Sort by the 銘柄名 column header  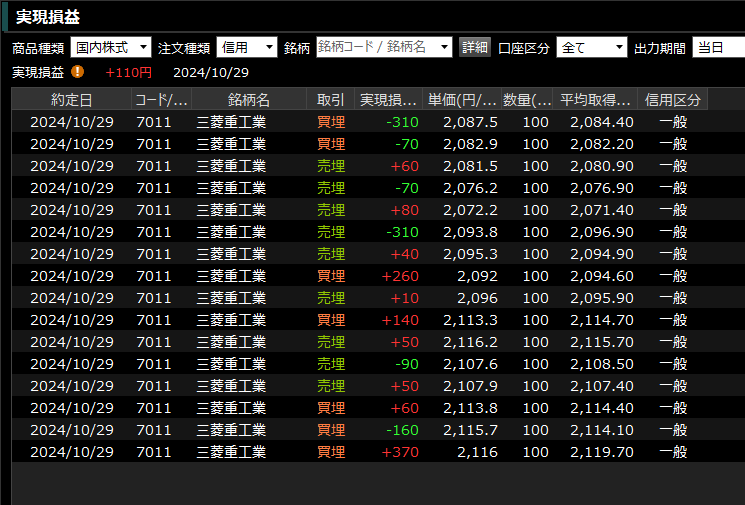[249, 100]
